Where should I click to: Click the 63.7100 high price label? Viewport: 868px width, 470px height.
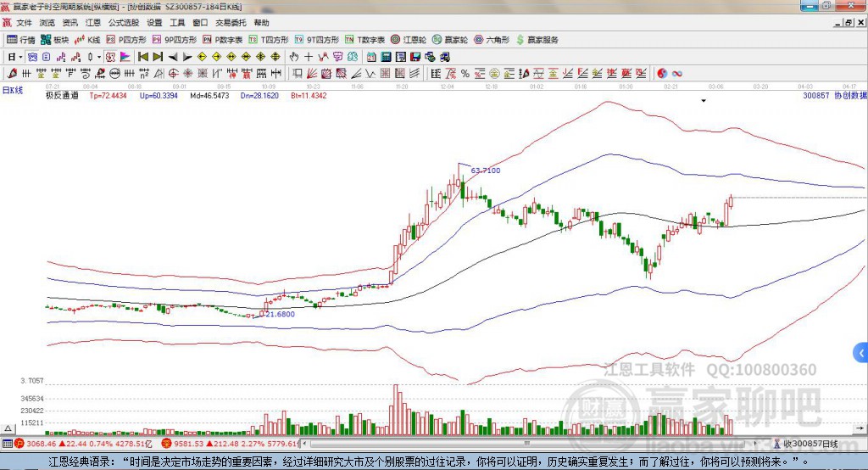pyautogui.click(x=486, y=171)
